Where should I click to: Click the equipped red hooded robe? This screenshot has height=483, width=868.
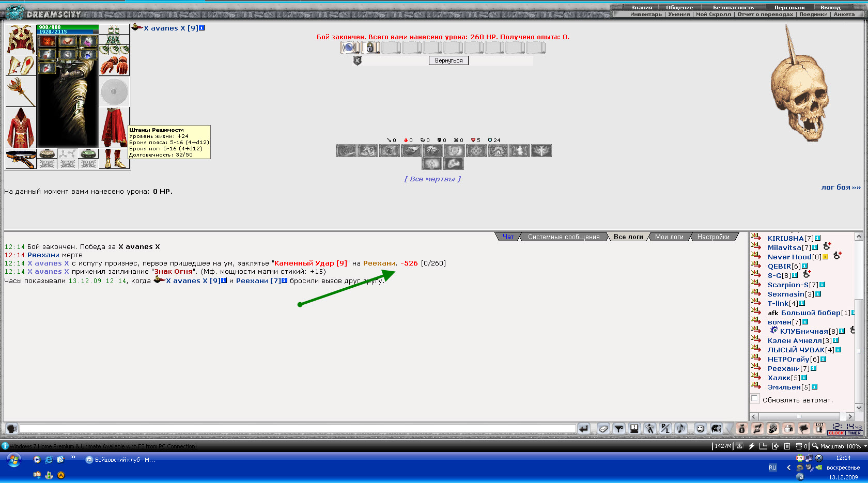(21, 128)
